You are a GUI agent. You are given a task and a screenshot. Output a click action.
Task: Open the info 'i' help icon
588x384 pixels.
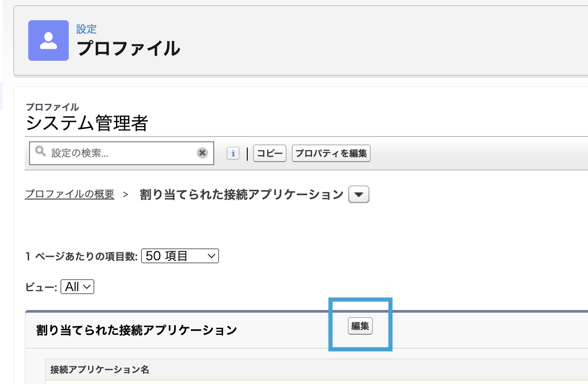point(233,153)
